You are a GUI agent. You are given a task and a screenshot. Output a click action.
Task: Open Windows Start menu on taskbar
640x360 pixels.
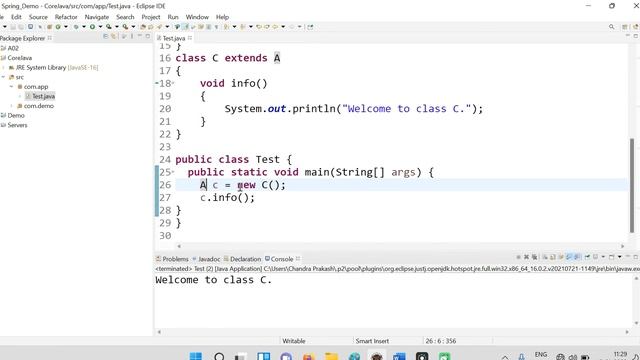(196, 357)
